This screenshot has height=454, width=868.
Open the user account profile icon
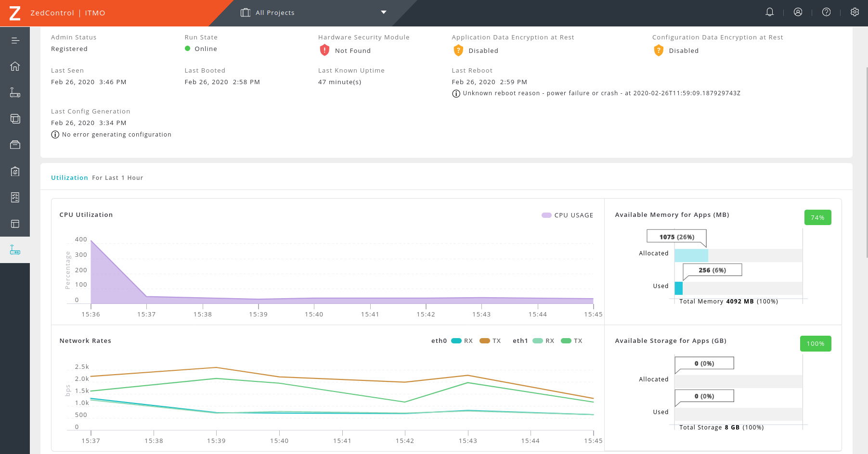click(x=798, y=13)
